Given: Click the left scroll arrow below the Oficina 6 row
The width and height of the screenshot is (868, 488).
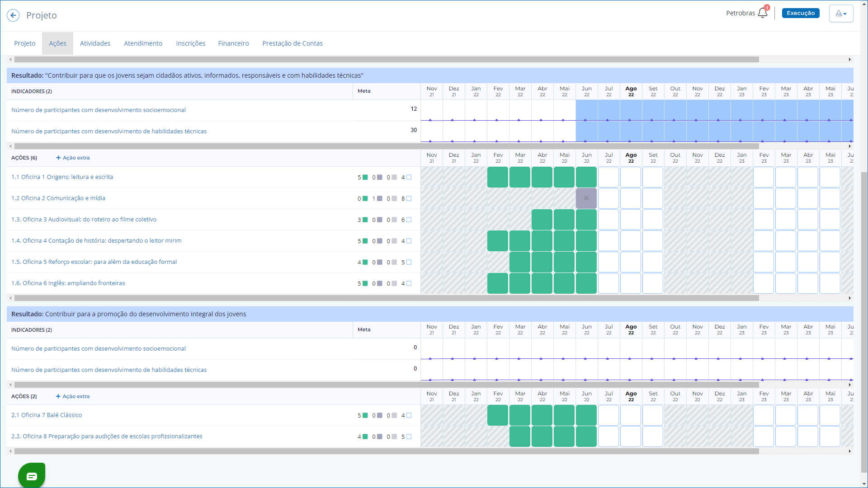Looking at the screenshot, I should click(10, 298).
